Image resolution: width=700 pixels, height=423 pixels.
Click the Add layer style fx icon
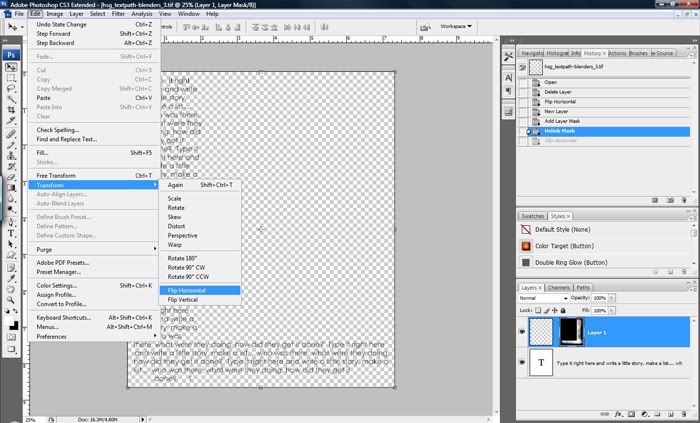click(619, 414)
